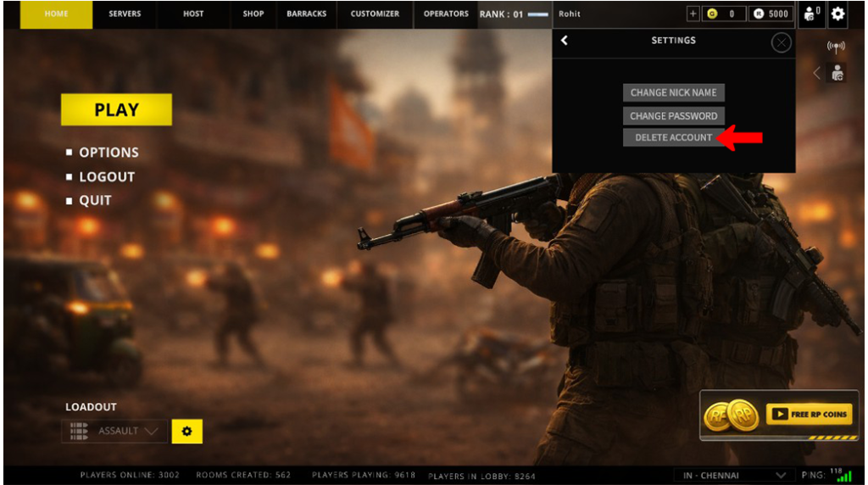Click the broadcast signal antenna icon

[x=836, y=47]
